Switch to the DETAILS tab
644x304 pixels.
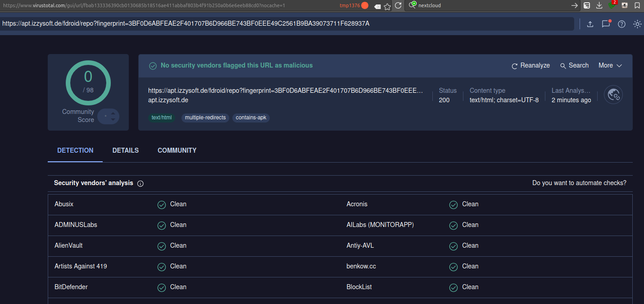[126, 150]
